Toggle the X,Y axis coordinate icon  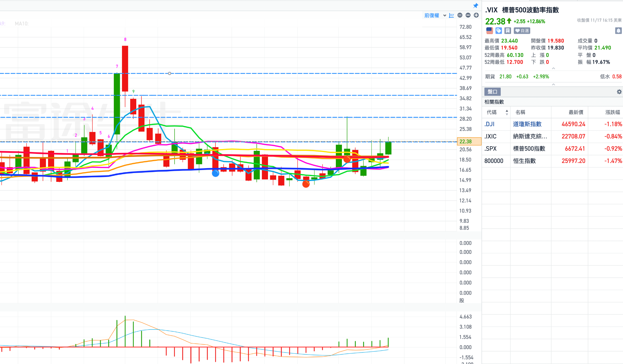(x=451, y=15)
